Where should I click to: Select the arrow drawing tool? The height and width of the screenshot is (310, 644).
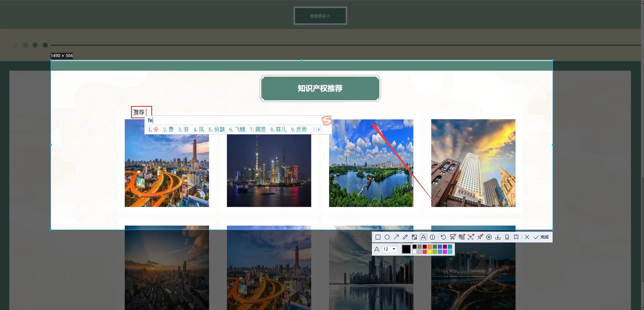point(396,237)
